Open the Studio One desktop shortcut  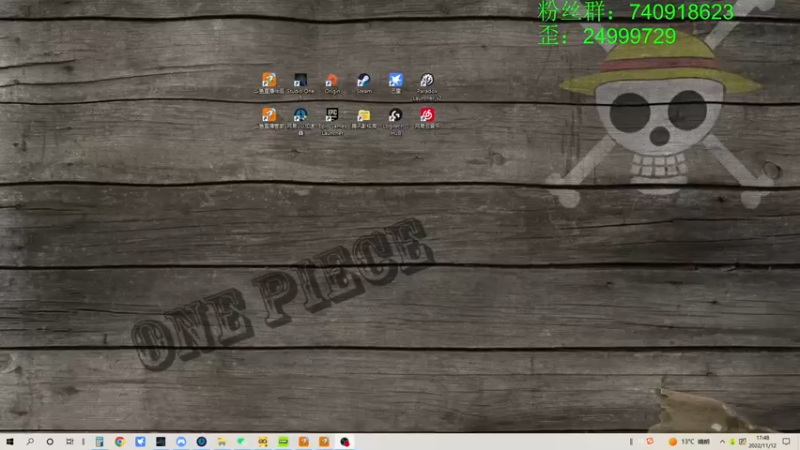(x=300, y=83)
